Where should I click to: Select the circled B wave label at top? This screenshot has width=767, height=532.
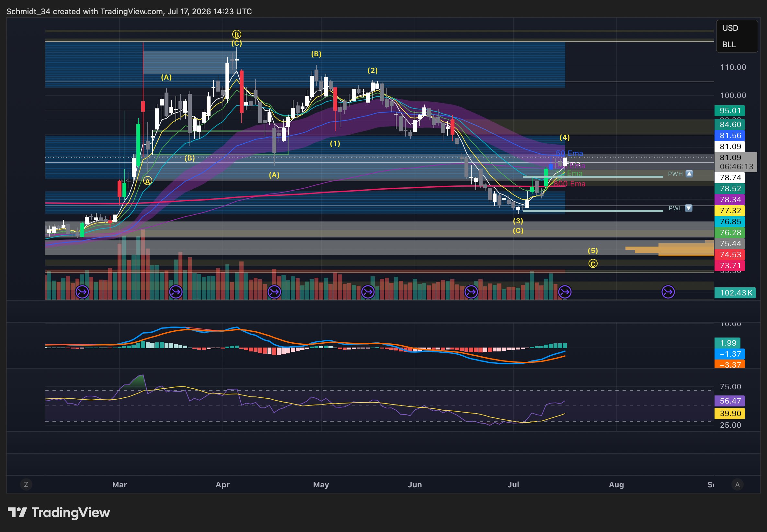[x=236, y=34]
